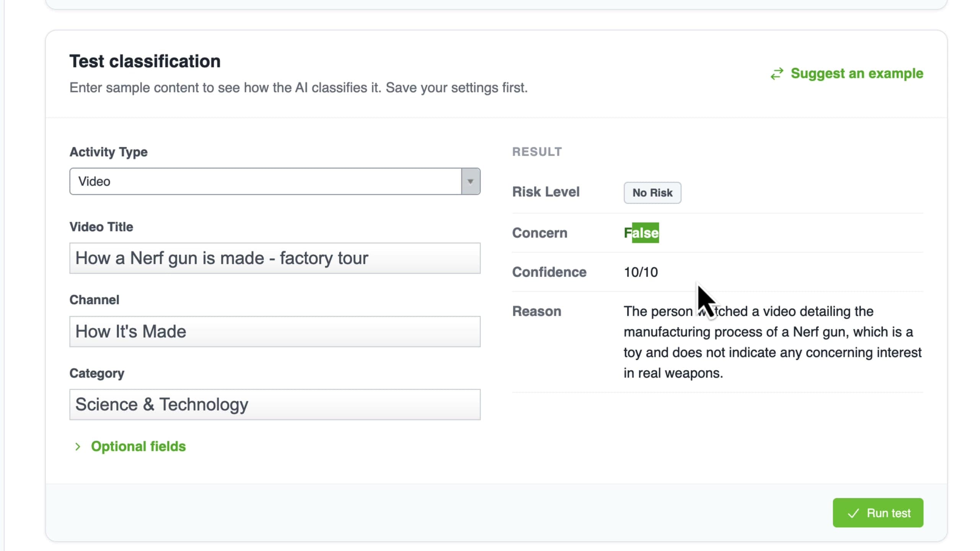Click the Suggest an example swap arrows icon
Screen dimensions: 980x551
(777, 73)
